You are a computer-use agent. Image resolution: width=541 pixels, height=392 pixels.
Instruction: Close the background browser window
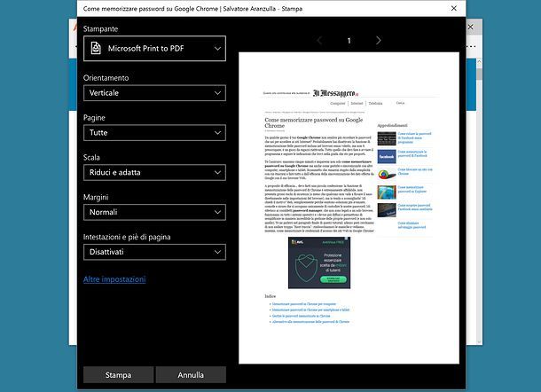[x=470, y=27]
